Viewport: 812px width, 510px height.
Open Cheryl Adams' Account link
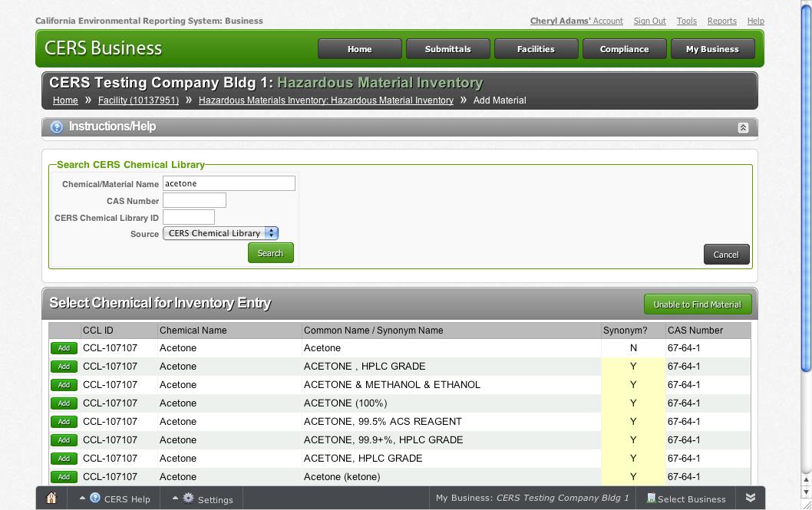coord(576,21)
